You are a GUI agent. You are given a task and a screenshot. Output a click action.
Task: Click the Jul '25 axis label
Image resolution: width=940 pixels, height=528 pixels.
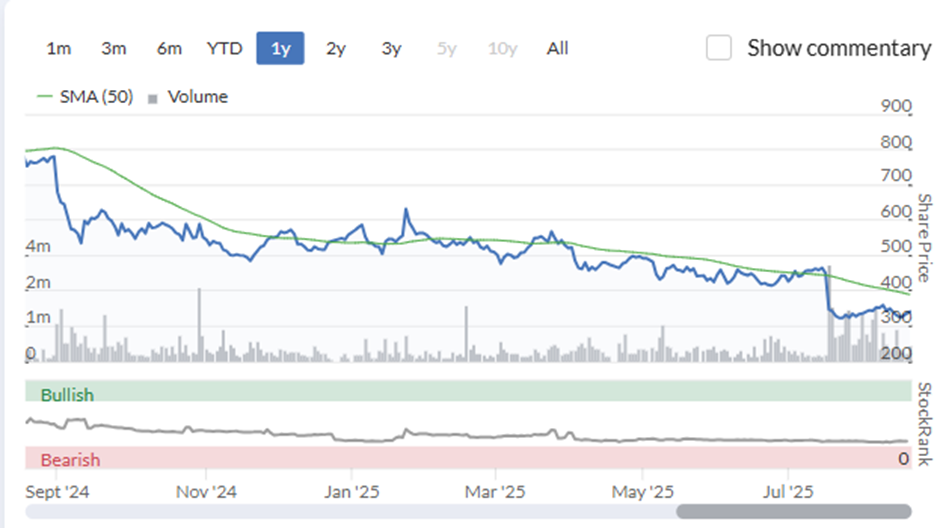[788, 492]
